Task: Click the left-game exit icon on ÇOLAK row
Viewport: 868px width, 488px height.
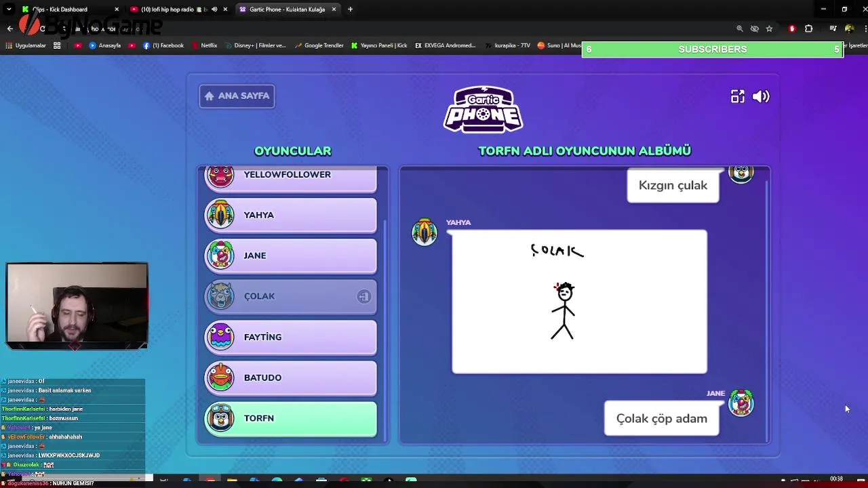Action: (363, 296)
